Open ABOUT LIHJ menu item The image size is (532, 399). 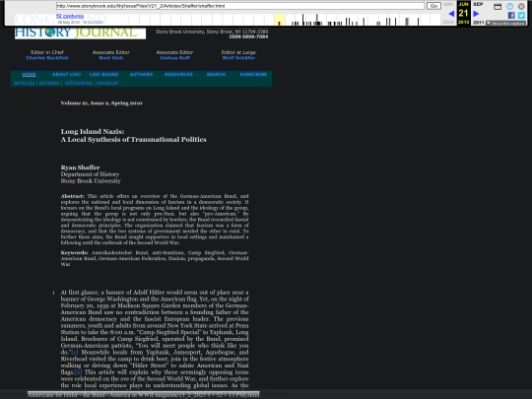pos(67,74)
